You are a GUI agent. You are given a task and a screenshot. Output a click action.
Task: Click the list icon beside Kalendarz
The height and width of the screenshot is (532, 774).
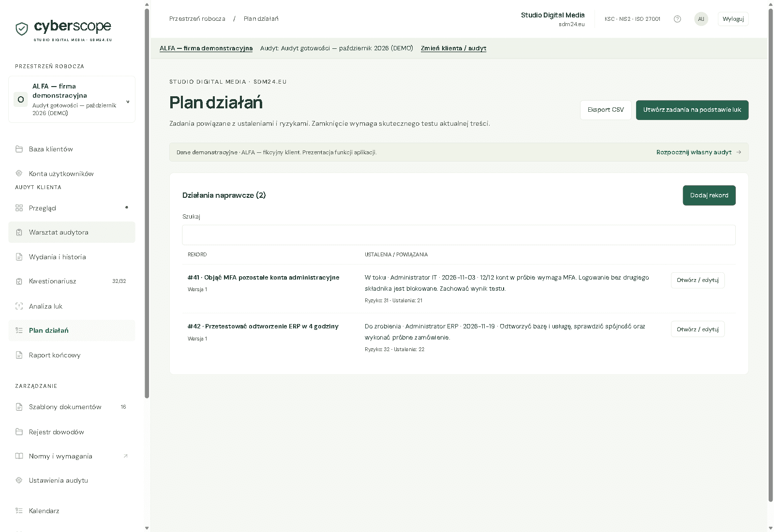point(19,511)
